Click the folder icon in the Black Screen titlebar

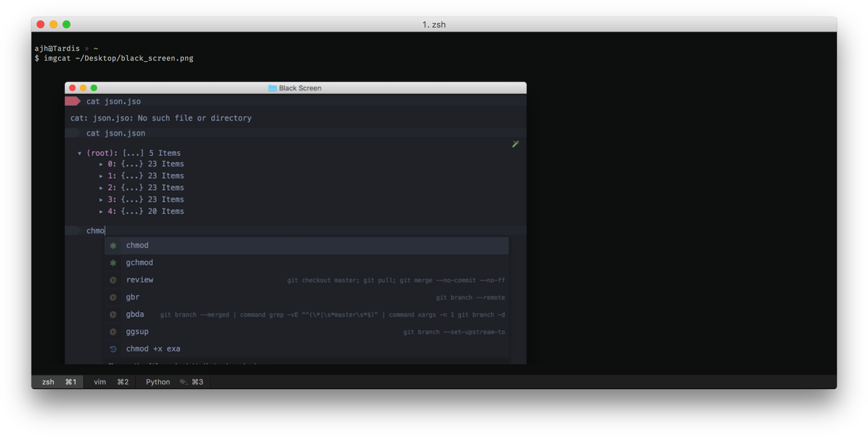point(273,88)
